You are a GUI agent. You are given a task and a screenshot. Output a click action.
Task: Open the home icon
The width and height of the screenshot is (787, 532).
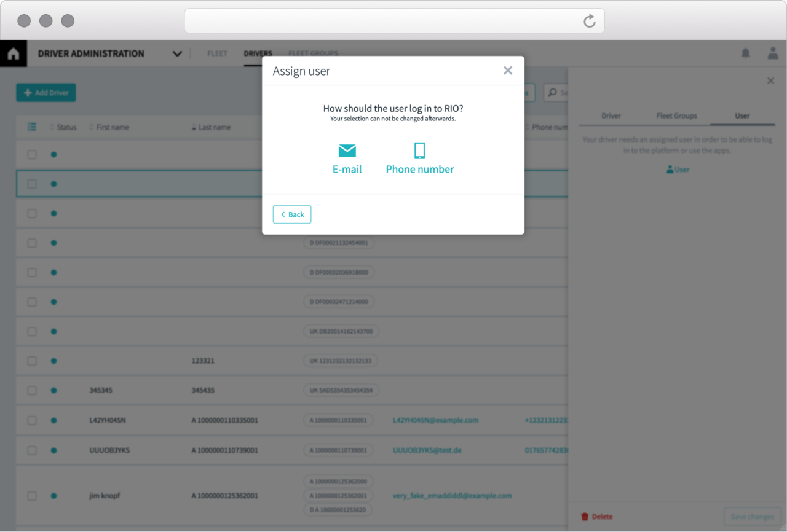coord(14,53)
